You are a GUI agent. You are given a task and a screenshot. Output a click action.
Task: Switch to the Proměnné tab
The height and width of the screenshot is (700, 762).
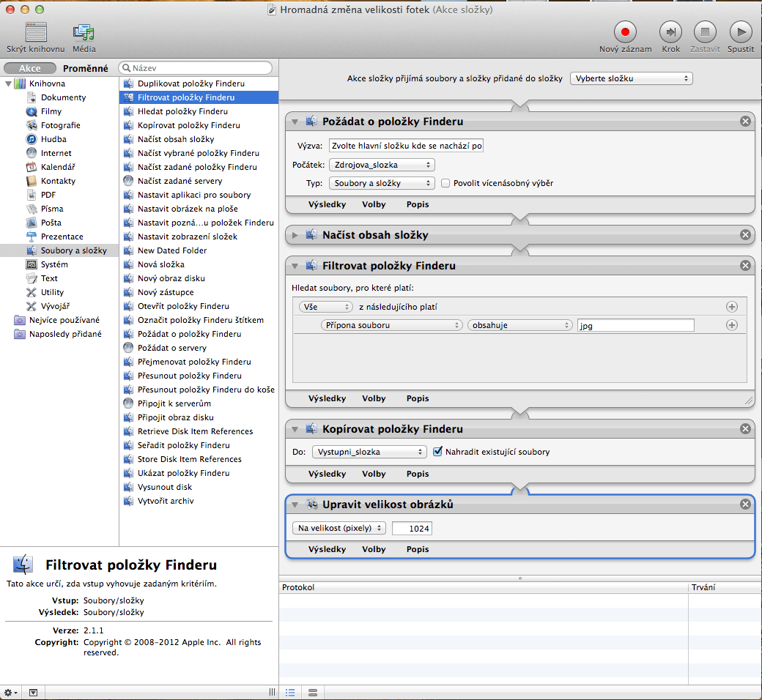(86, 68)
